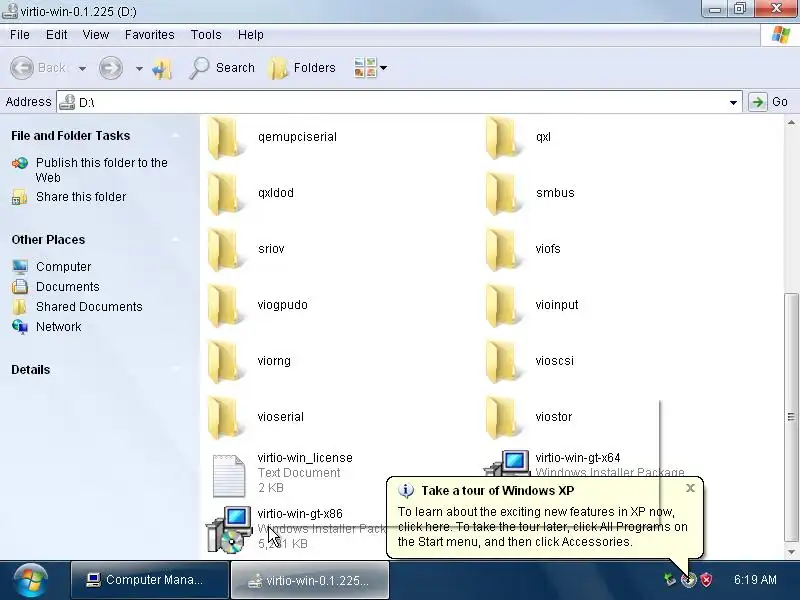Screen dimensions: 800x600
Task: Expand the Views dropdown arrow
Action: coord(384,68)
